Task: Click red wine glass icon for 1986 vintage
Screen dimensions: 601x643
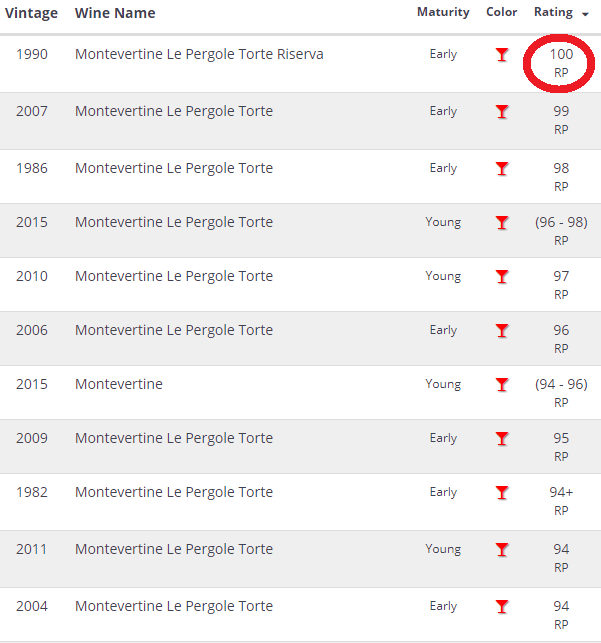Action: 502,169
